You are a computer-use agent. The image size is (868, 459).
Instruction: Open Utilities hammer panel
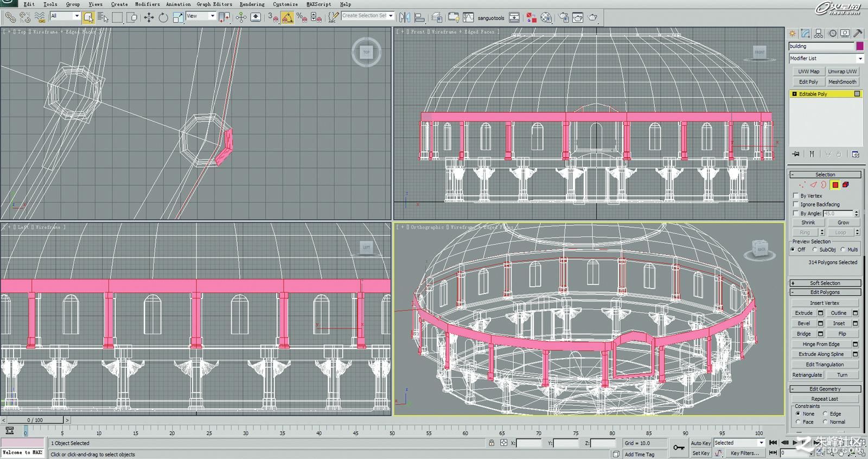pyautogui.click(x=858, y=33)
